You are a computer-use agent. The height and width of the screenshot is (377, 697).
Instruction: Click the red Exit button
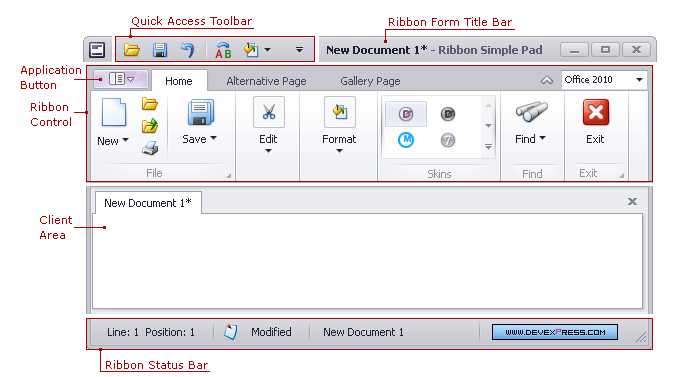pos(596,112)
